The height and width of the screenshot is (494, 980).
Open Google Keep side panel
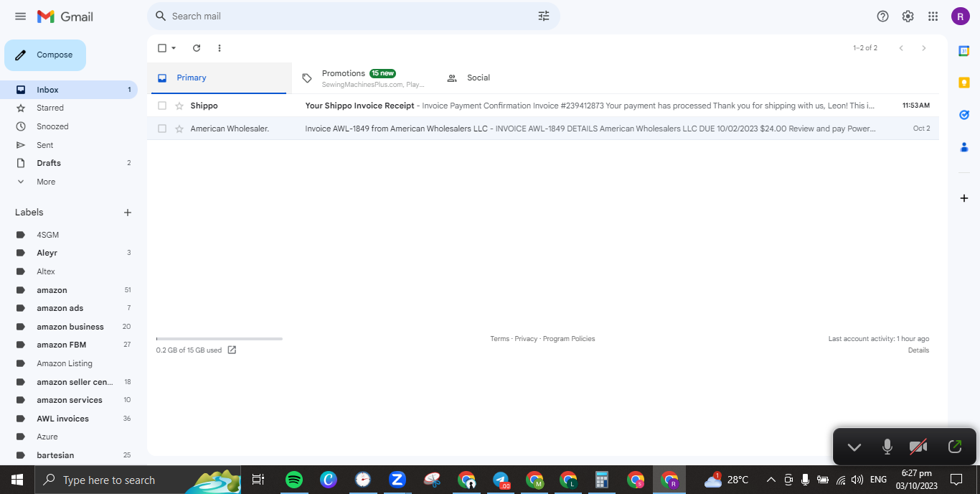(x=964, y=83)
